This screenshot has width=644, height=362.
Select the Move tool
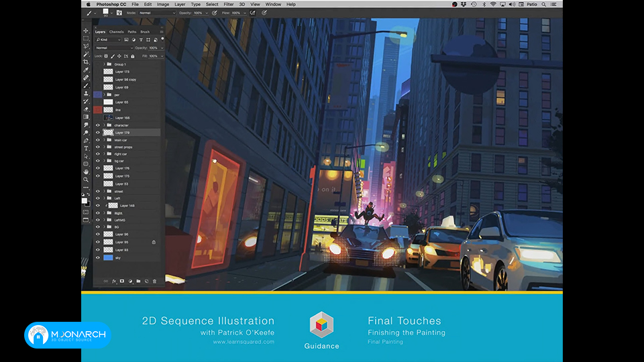click(86, 31)
